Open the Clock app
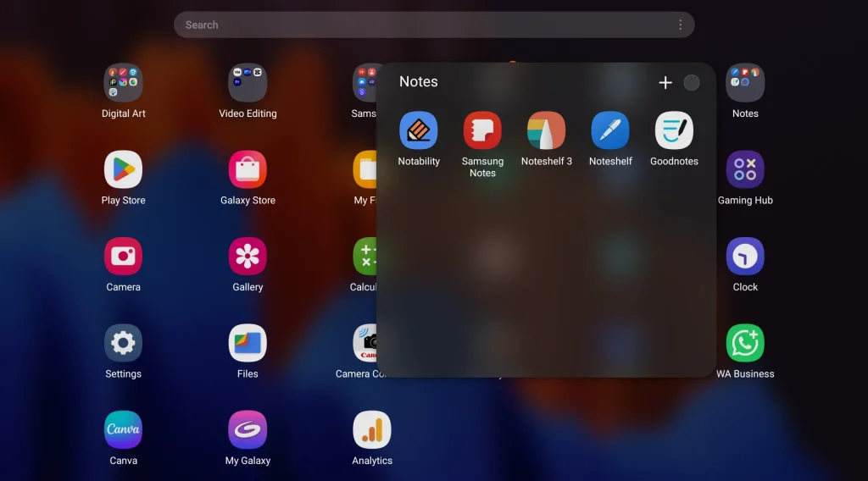868x481 pixels. [x=745, y=257]
